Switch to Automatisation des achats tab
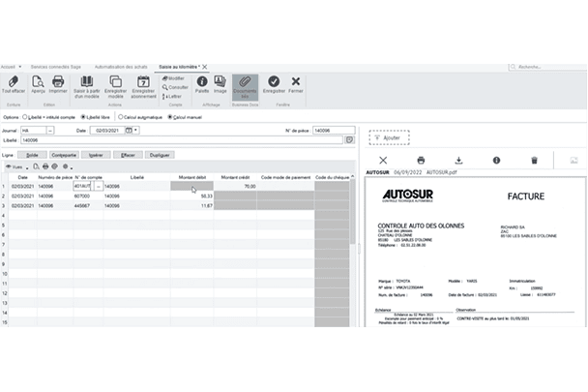 click(121, 67)
